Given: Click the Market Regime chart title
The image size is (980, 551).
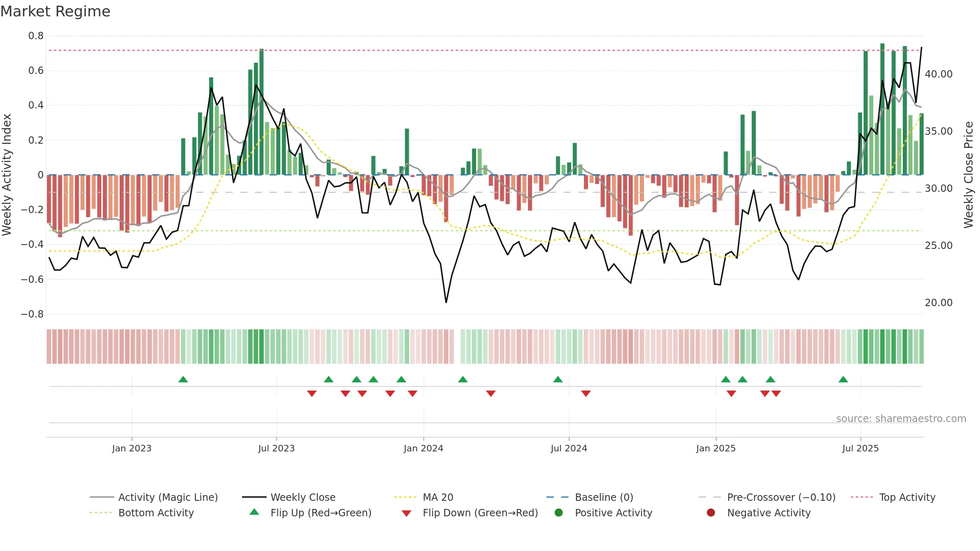Looking at the screenshot, I should click(x=55, y=11).
